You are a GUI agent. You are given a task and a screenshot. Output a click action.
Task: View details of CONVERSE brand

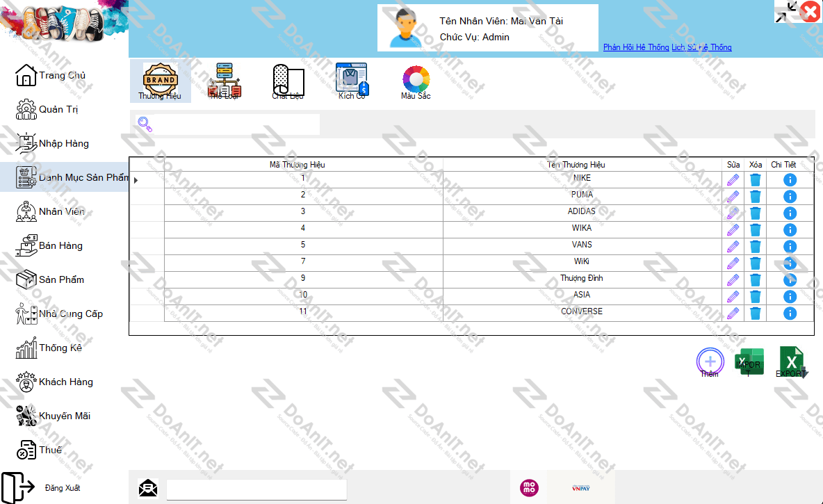[x=790, y=314]
